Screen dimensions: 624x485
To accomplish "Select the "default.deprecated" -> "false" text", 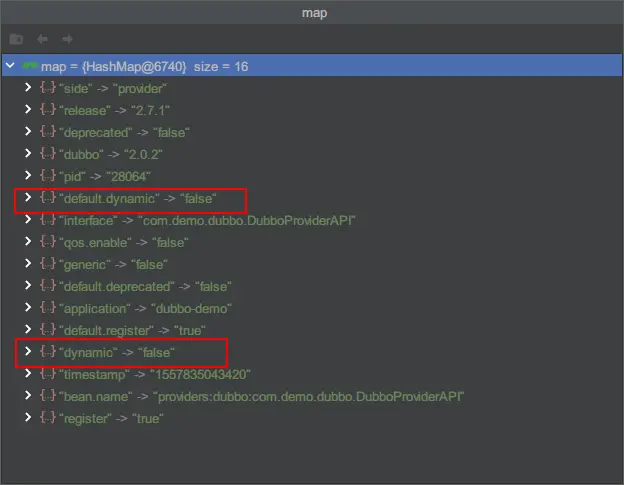I will [145, 286].
